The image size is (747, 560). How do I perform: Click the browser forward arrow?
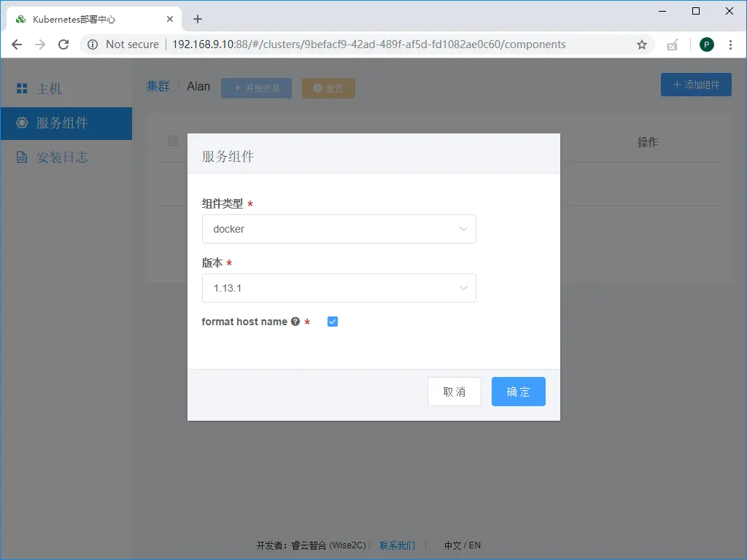(40, 44)
